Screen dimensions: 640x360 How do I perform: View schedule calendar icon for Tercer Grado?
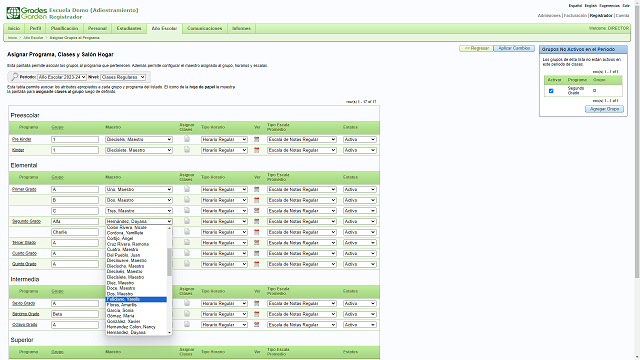(256, 243)
